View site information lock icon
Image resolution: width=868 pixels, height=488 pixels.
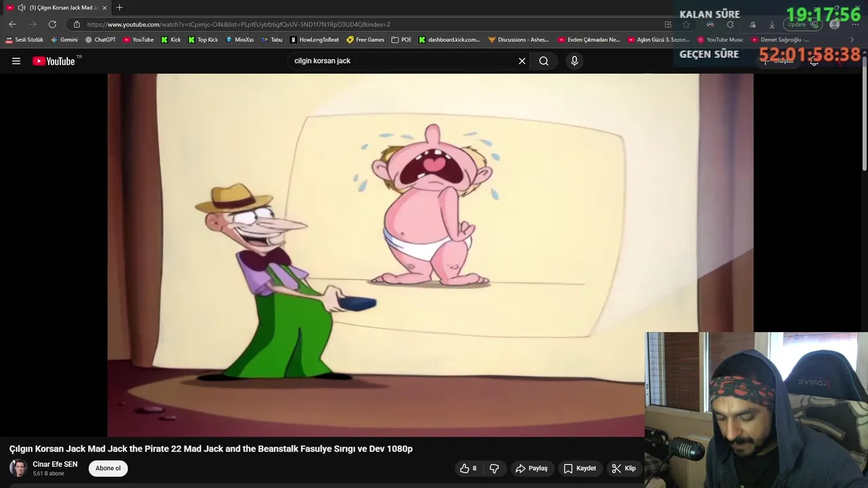(77, 24)
